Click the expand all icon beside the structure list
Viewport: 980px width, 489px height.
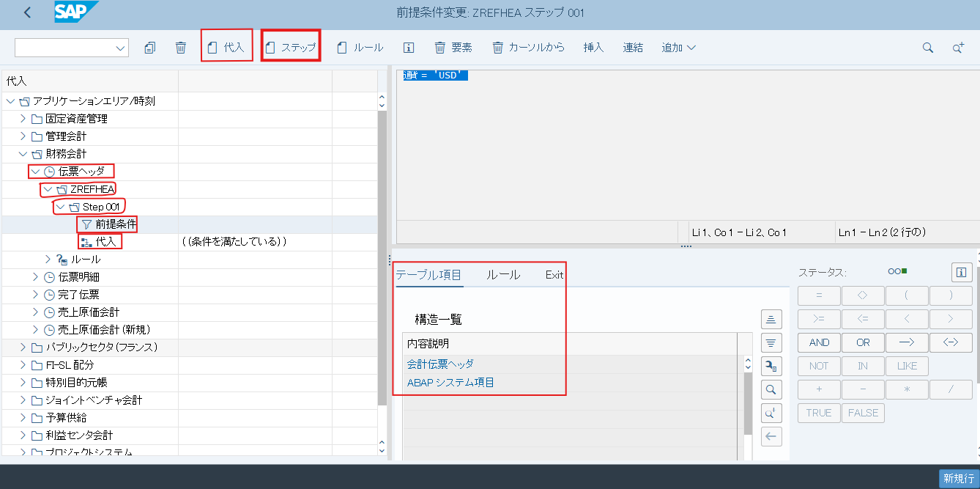tap(771, 319)
